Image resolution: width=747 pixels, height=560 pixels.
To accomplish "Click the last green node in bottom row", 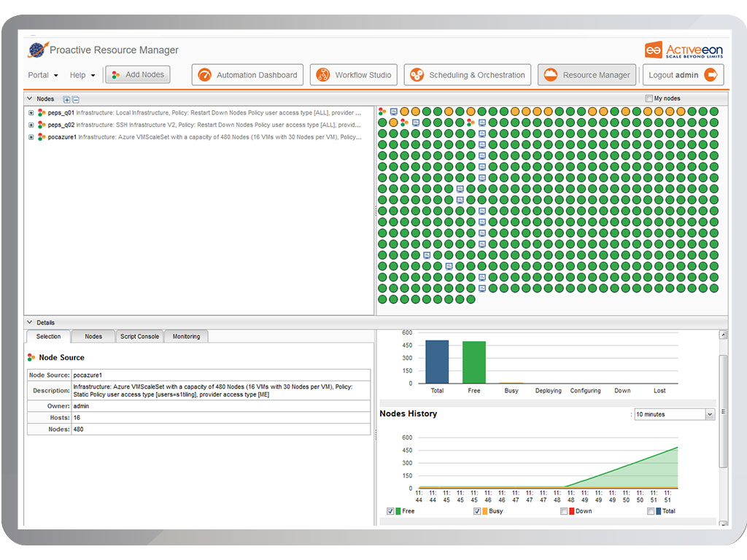I will tap(471, 299).
